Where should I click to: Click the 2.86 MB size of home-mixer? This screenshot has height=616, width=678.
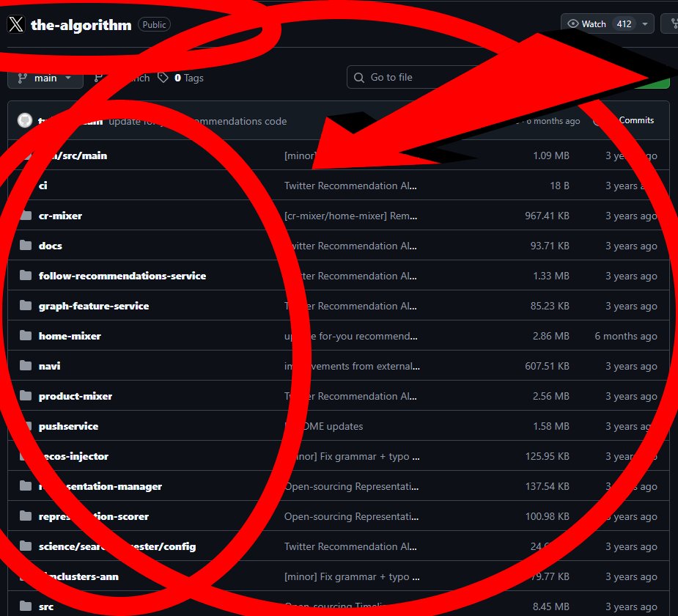point(551,336)
